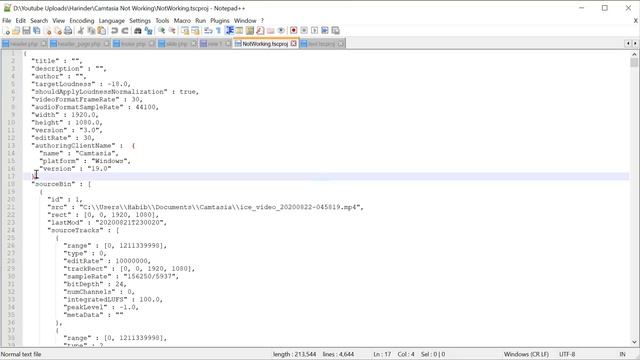Toggle the Document Map icon
This screenshot has height=360, width=640.
tap(250, 31)
